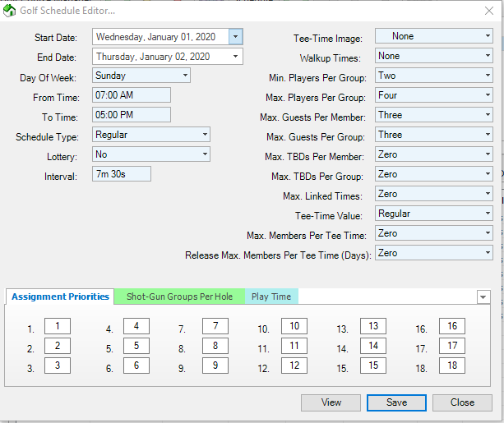The width and height of the screenshot is (504, 423).
Task: Select the Assignment Priorities tab
Action: tap(60, 297)
